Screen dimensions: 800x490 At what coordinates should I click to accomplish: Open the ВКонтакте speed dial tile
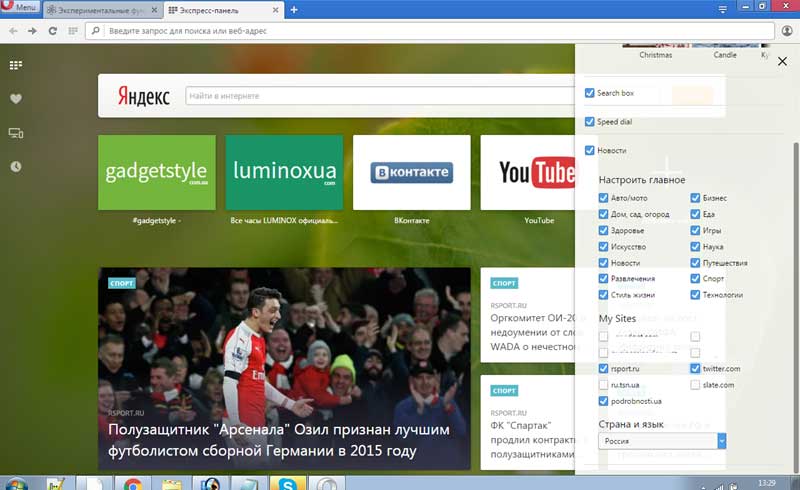pos(412,173)
